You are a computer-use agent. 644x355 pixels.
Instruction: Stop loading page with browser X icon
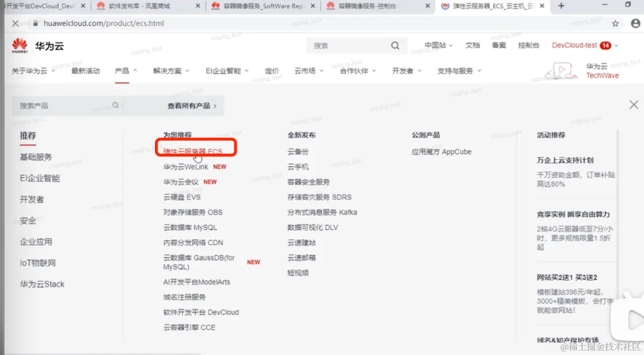pyautogui.click(x=15, y=24)
